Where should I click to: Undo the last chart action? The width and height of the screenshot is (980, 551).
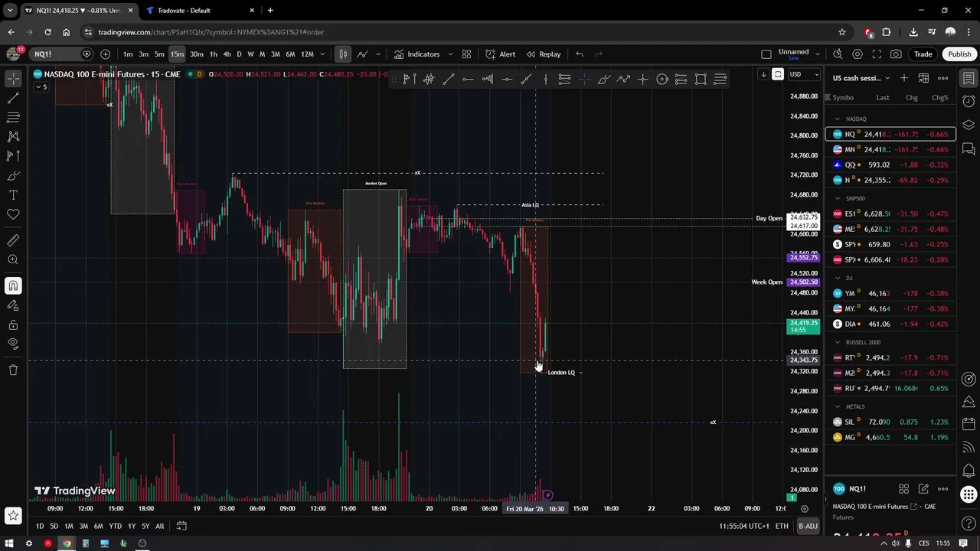click(x=580, y=54)
